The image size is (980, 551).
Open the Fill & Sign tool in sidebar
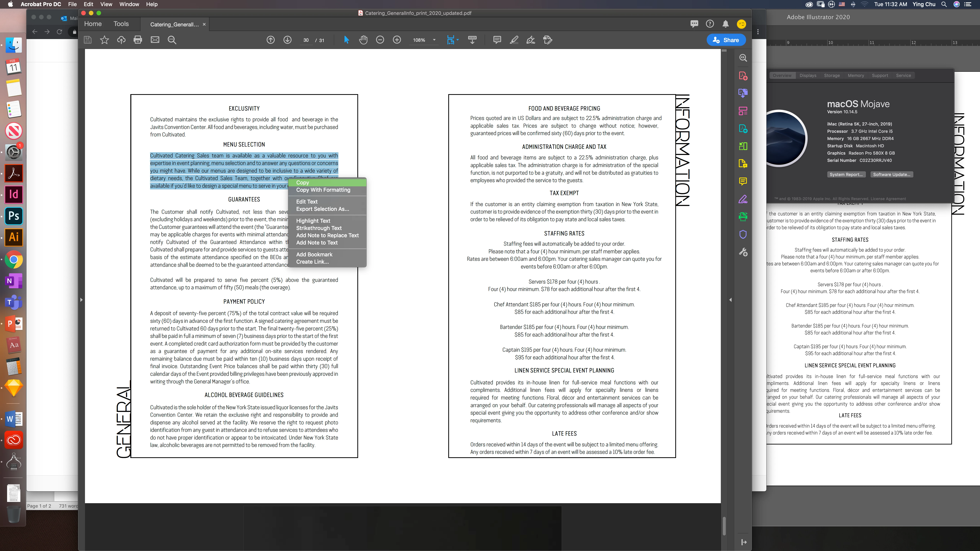point(743,199)
